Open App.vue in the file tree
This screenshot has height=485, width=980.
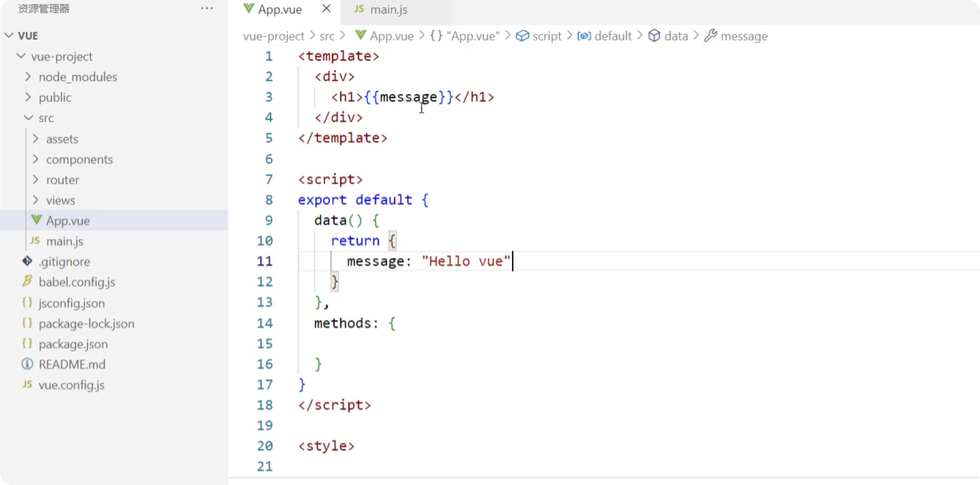[114, 221]
